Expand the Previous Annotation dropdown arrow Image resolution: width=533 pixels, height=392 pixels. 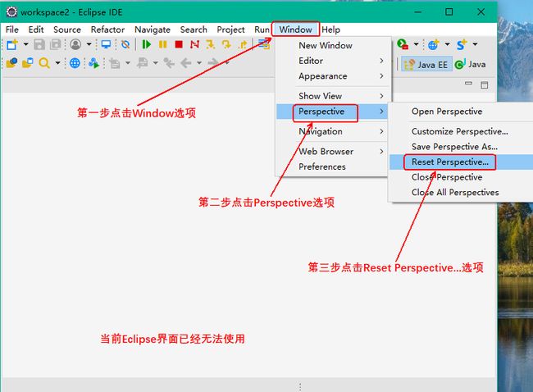pos(155,63)
